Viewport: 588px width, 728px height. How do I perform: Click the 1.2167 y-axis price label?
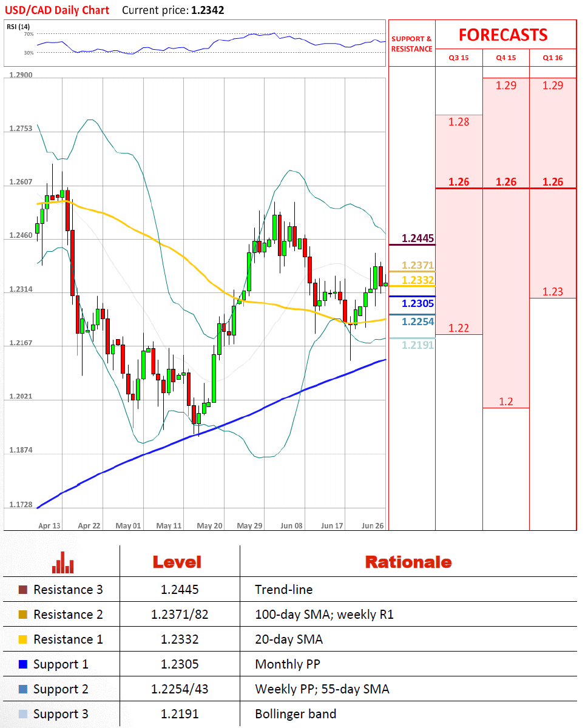21,343
